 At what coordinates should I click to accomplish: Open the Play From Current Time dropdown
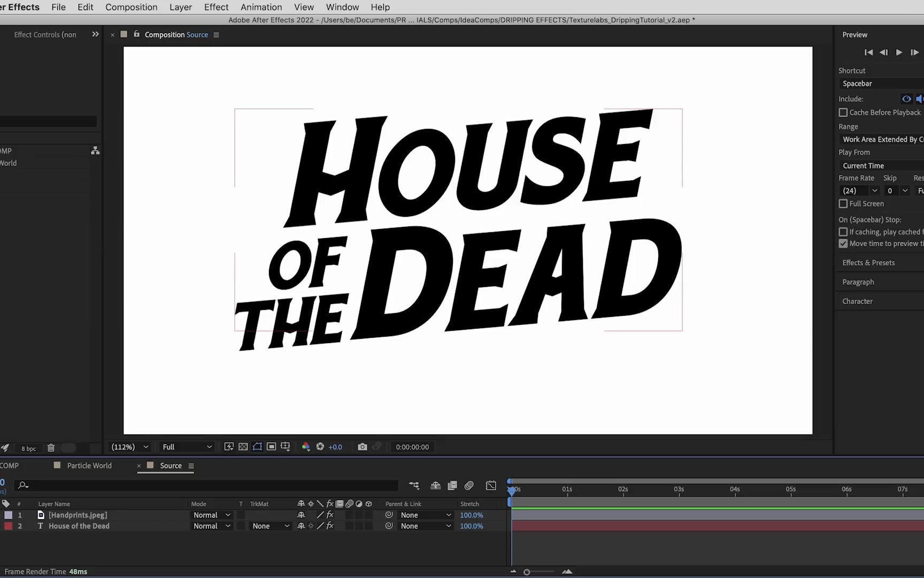point(881,165)
